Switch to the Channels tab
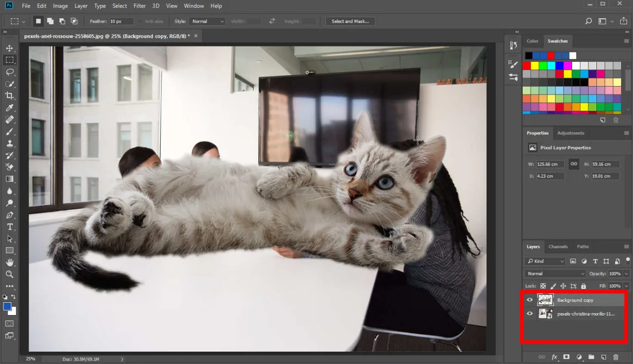Image resolution: width=633 pixels, height=364 pixels. point(558,247)
